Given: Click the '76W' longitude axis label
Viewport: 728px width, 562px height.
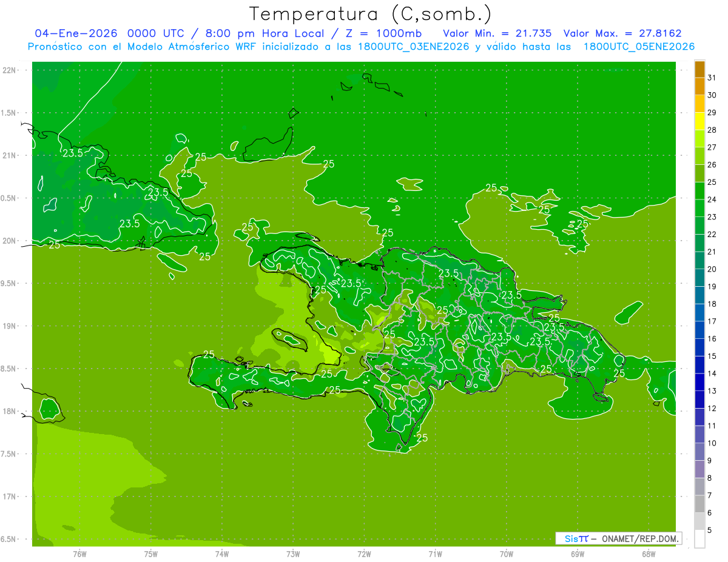Looking at the screenshot, I should coord(79,554).
